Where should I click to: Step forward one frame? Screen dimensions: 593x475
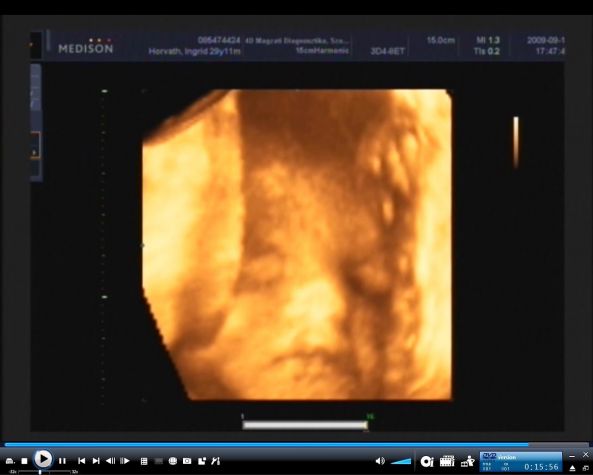click(125, 461)
